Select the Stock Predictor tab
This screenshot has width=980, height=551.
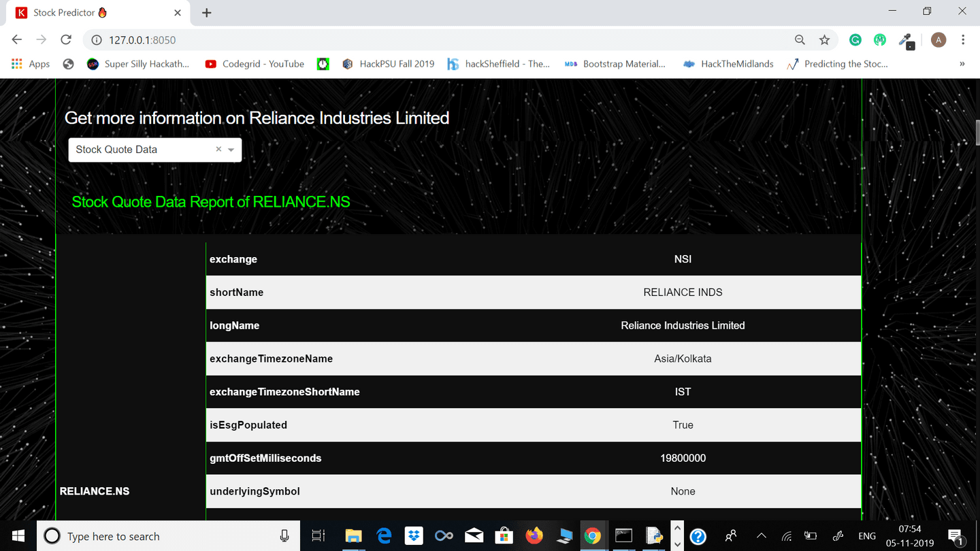point(99,13)
